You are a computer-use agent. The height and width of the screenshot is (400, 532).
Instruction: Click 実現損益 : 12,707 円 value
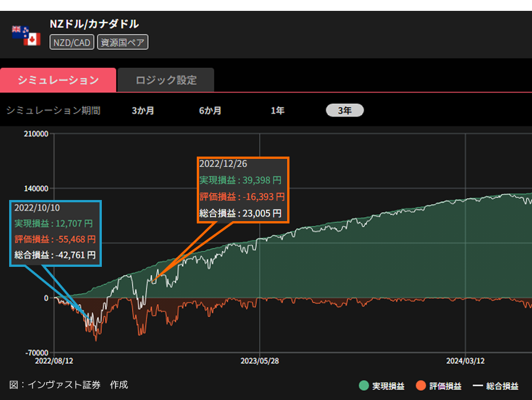(x=53, y=223)
